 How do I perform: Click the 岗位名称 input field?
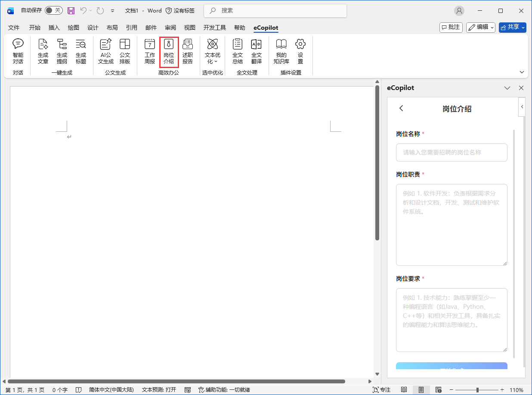click(x=452, y=152)
